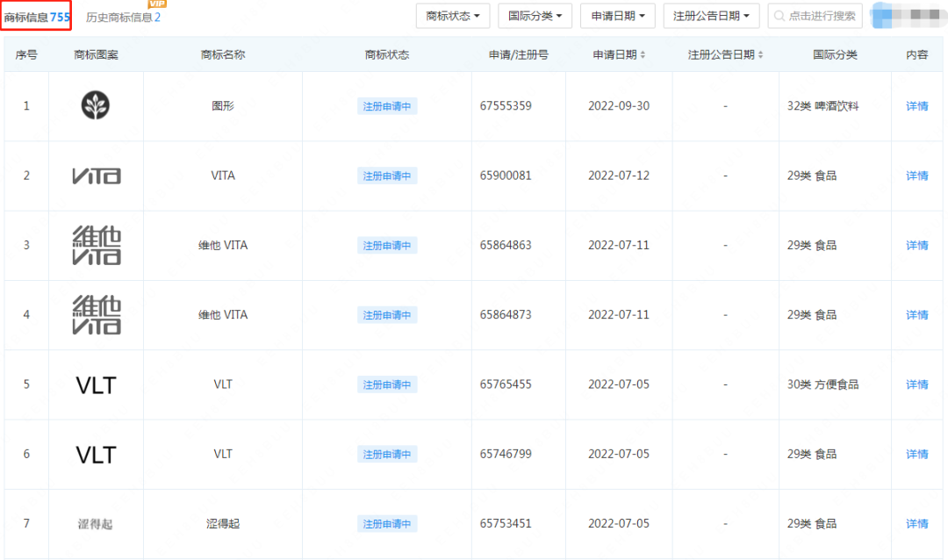Image resolution: width=948 pixels, height=560 pixels.
Task: Select the 维他 VITA name in row 65864873
Action: pos(223,314)
